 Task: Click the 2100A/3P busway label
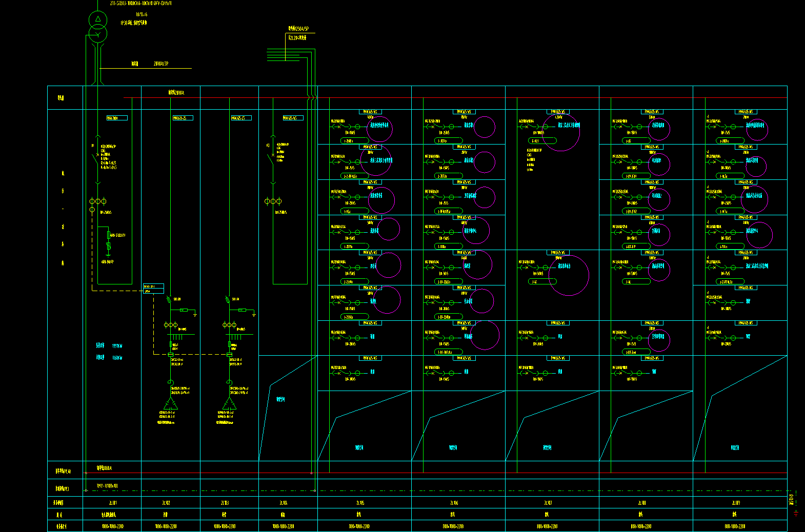[160, 64]
